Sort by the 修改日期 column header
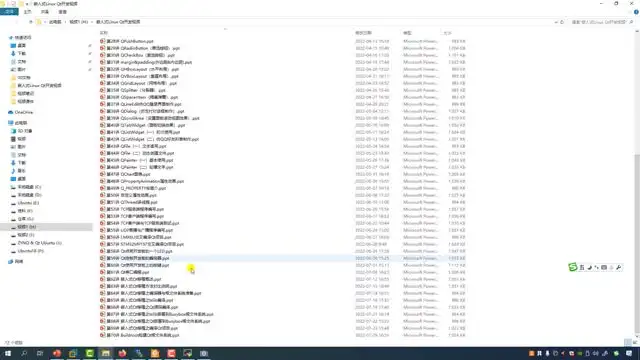 coord(363,33)
